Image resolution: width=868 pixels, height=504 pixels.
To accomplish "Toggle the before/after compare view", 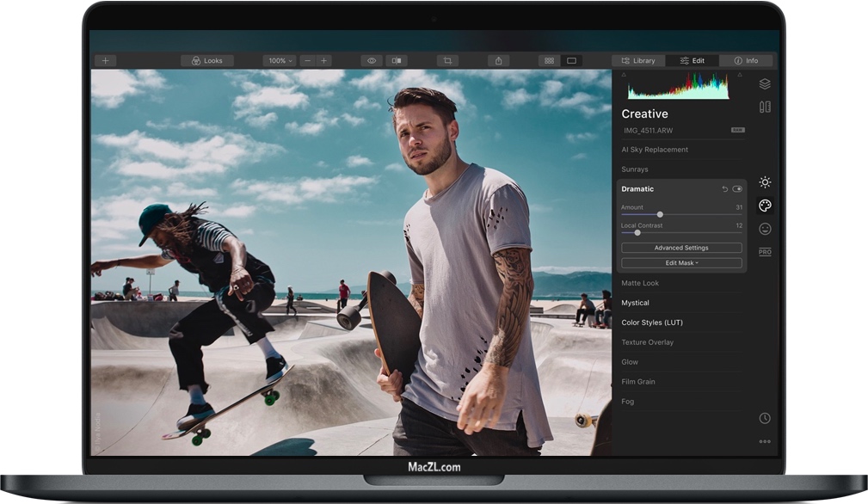I will tap(397, 61).
